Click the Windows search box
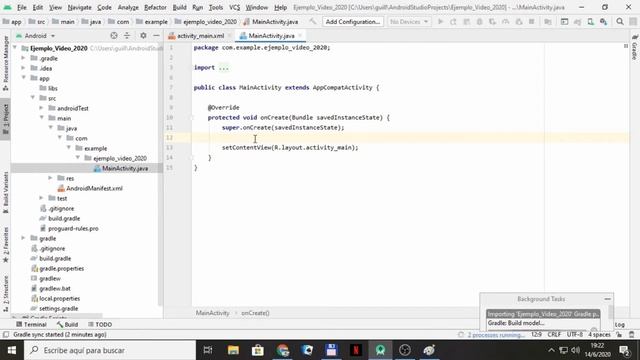 (110, 350)
